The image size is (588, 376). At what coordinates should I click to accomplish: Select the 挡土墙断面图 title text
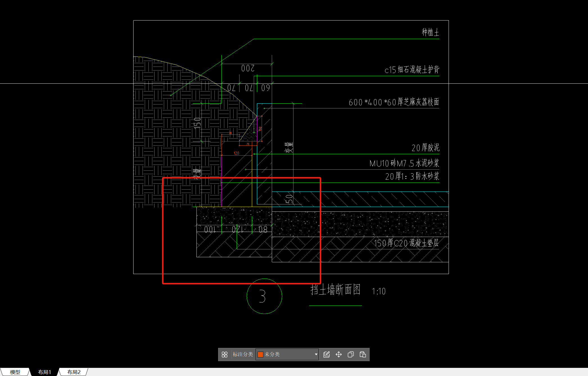(335, 290)
